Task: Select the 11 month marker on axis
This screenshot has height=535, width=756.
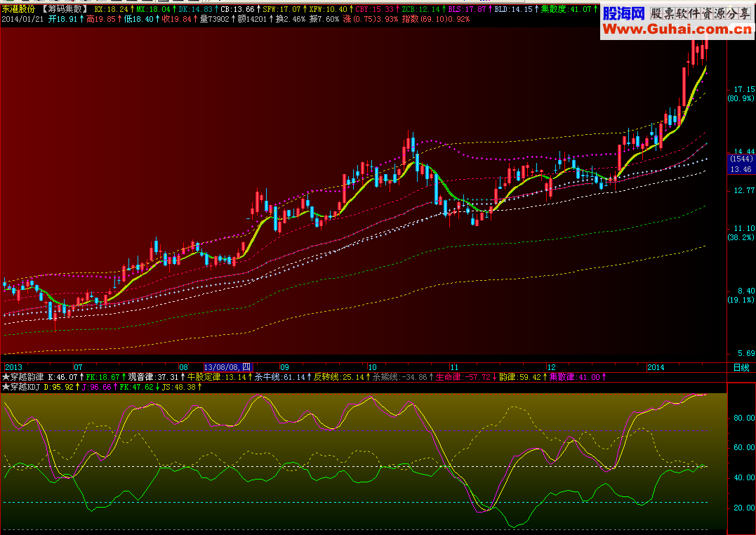Action: pyautogui.click(x=454, y=368)
